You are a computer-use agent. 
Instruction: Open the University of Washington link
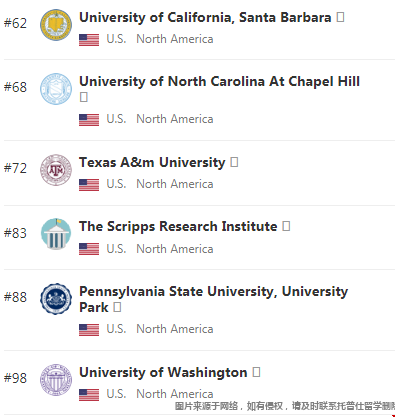(x=163, y=372)
